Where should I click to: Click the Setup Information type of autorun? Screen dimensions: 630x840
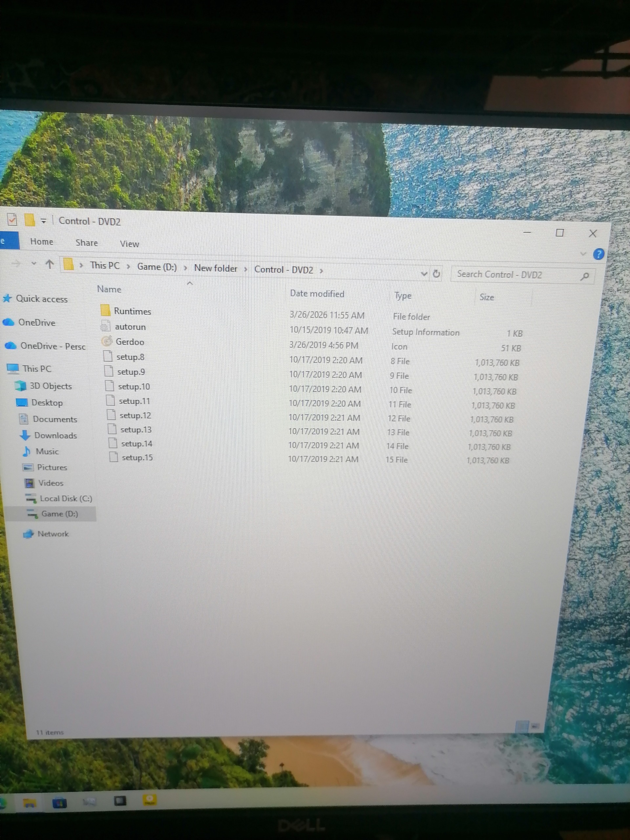click(426, 332)
